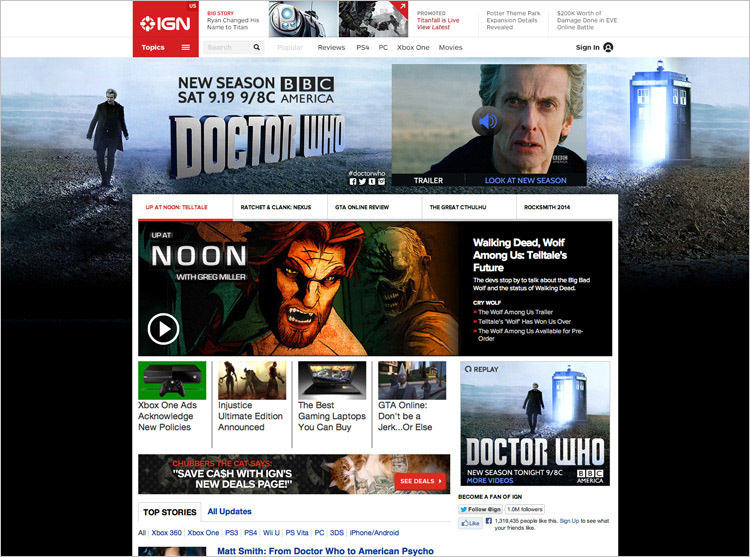This screenshot has height=557, width=750.
Task: Open the Topics menu
Action: 165,47
